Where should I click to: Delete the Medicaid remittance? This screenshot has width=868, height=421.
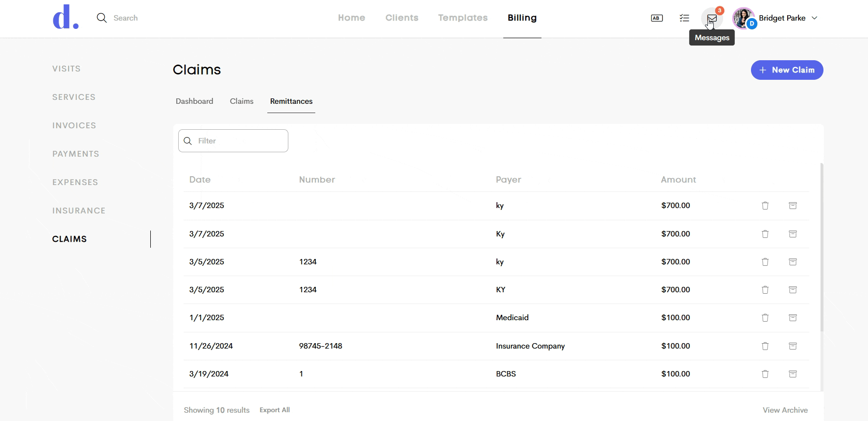pos(765,318)
